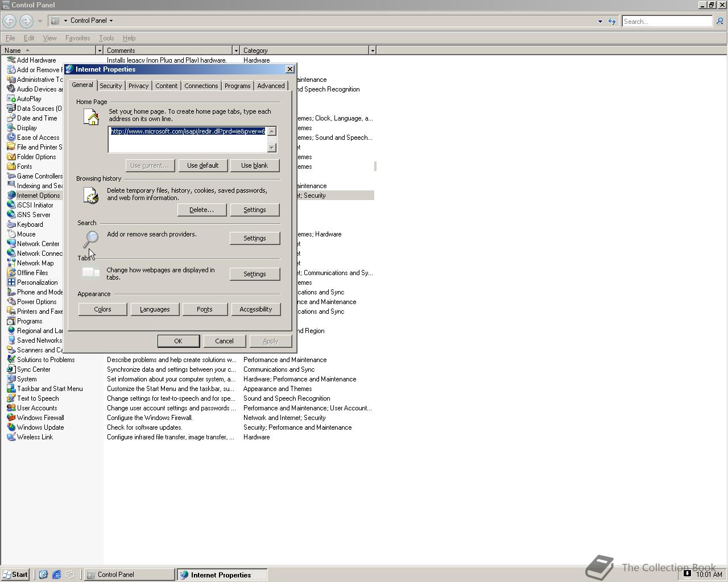The image size is (728, 582).
Task: Select the Windows Update icon
Action: (11, 427)
